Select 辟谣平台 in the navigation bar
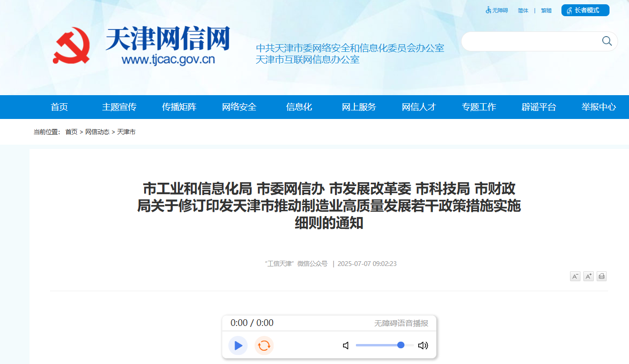The width and height of the screenshot is (629, 364). 539,107
